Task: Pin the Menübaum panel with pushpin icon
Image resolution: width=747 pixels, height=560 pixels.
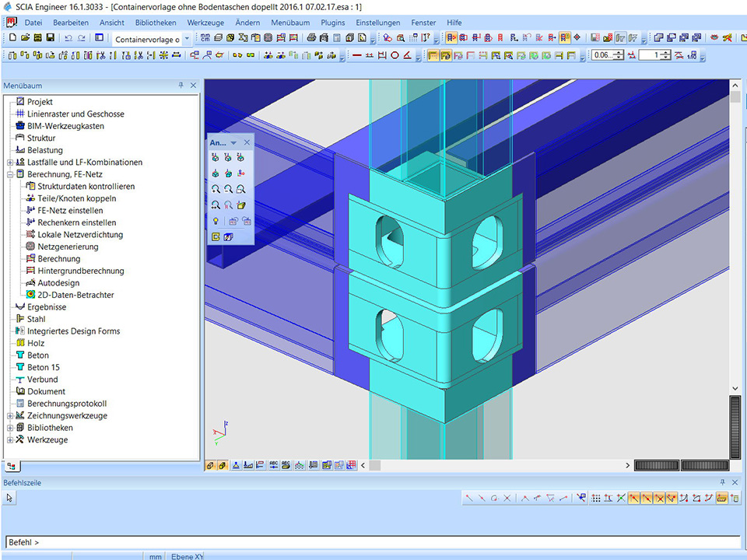Action: point(181,86)
